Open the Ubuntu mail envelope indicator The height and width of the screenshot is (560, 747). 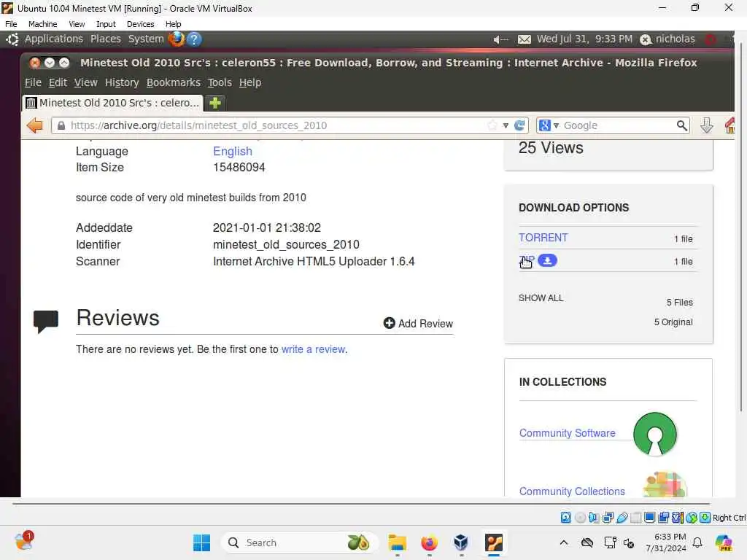tap(524, 39)
